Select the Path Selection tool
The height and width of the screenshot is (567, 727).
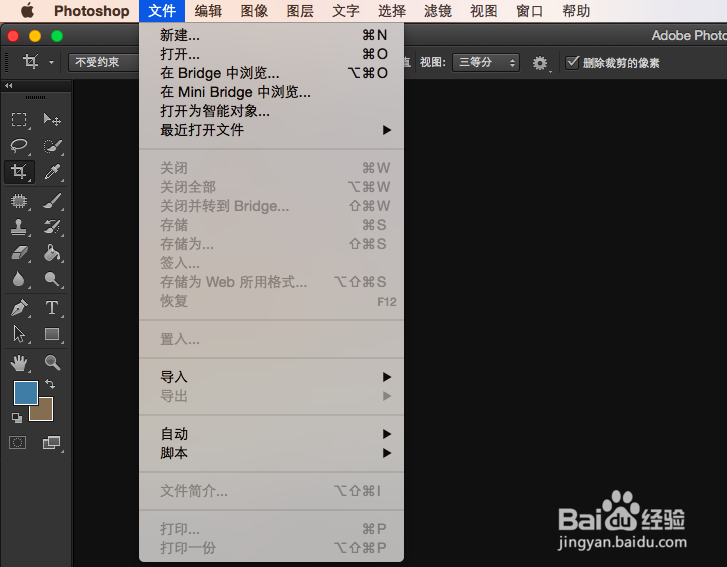click(x=19, y=334)
